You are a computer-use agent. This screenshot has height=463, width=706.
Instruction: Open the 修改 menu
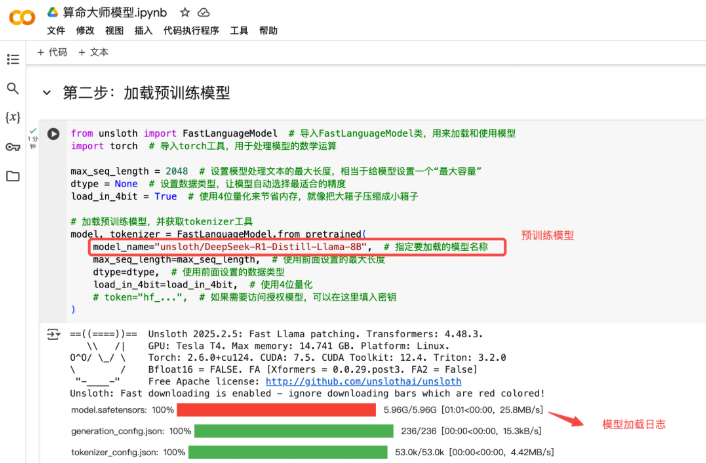pyautogui.click(x=85, y=31)
